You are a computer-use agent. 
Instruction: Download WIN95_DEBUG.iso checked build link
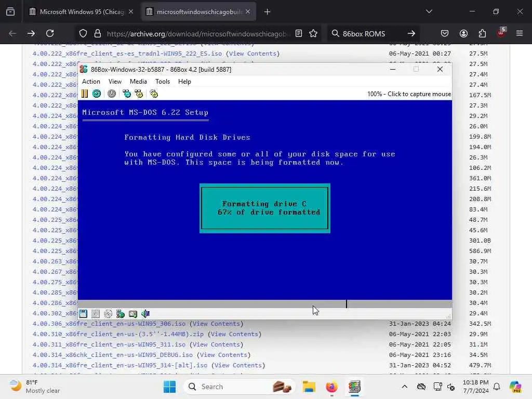113,355
